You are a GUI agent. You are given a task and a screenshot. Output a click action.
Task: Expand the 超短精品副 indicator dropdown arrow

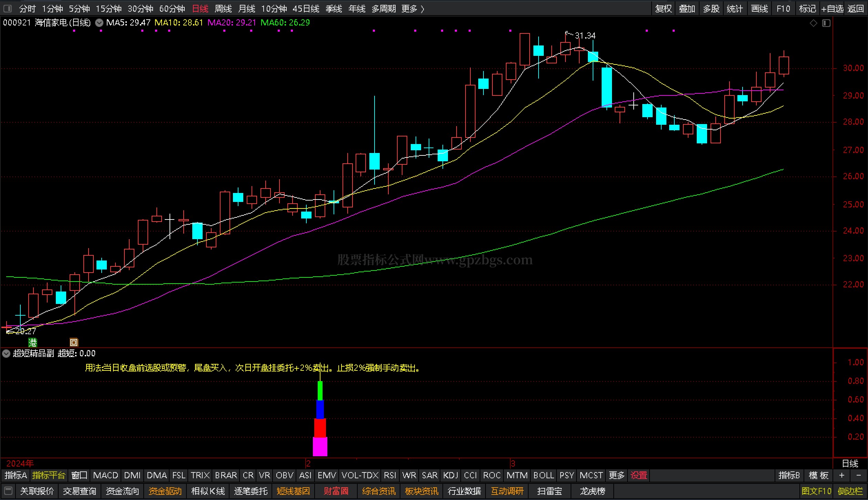click(6, 353)
